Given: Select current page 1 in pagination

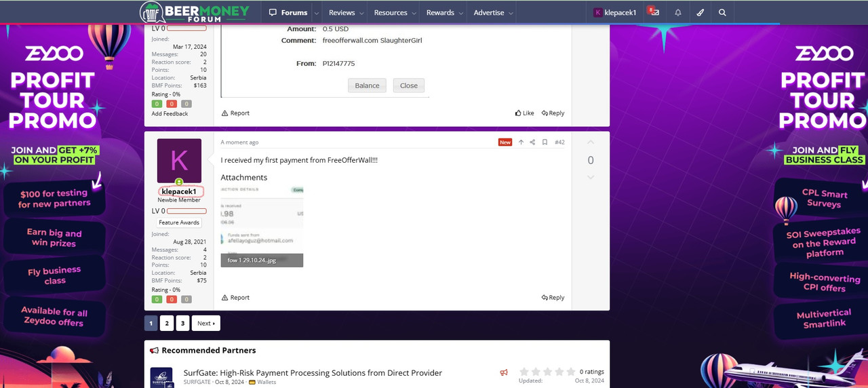Looking at the screenshot, I should click(151, 323).
